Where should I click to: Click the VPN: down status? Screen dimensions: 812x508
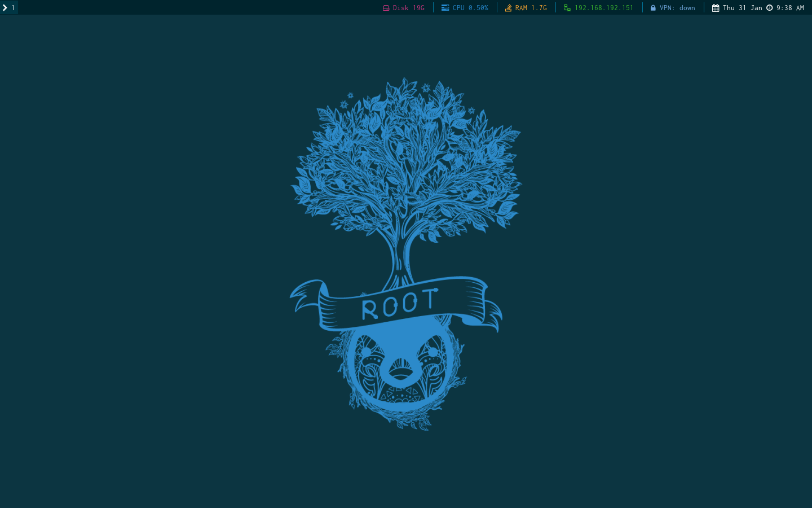click(677, 8)
